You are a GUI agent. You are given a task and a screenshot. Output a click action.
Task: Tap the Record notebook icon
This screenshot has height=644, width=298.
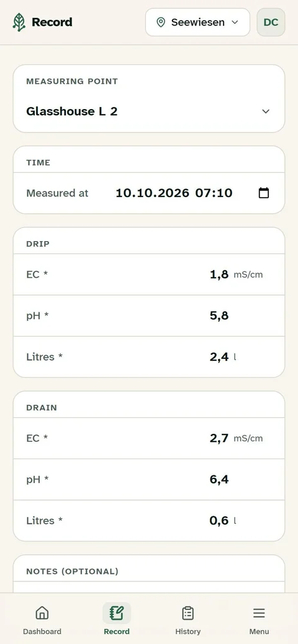[117, 613]
